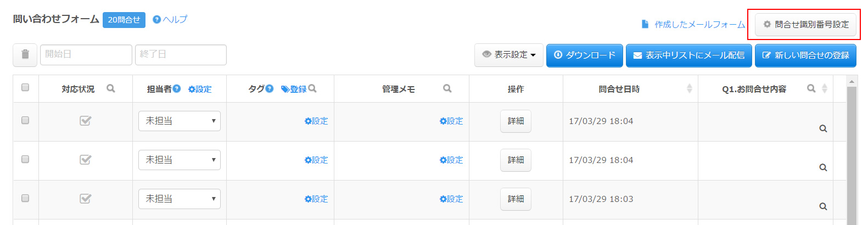Viewport: 868px width, 225px height.
Task: Click the trash delete icon
Action: point(25,55)
